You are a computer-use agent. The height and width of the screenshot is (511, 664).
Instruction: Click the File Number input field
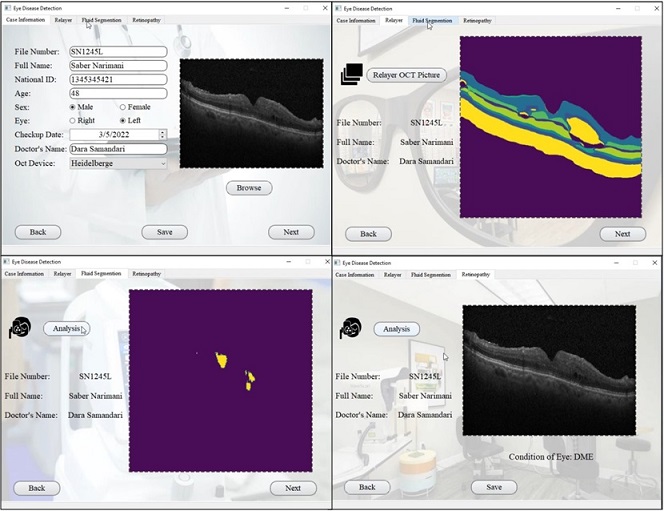[x=117, y=52]
